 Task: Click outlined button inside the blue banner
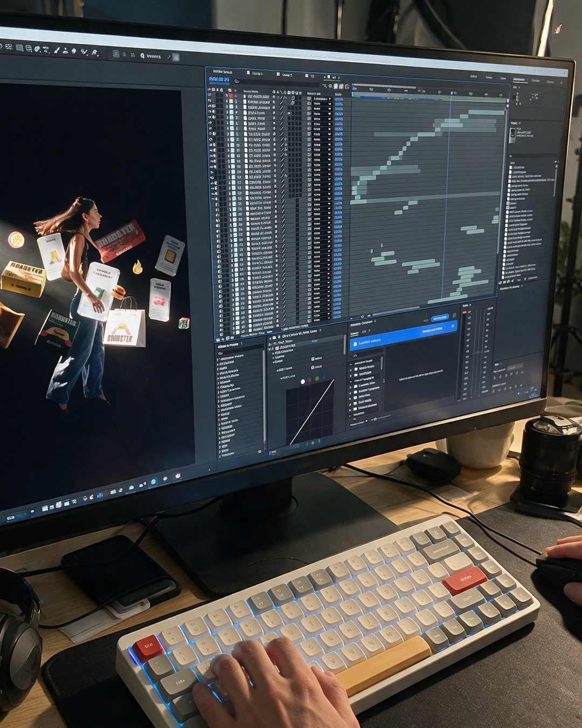pos(432,330)
